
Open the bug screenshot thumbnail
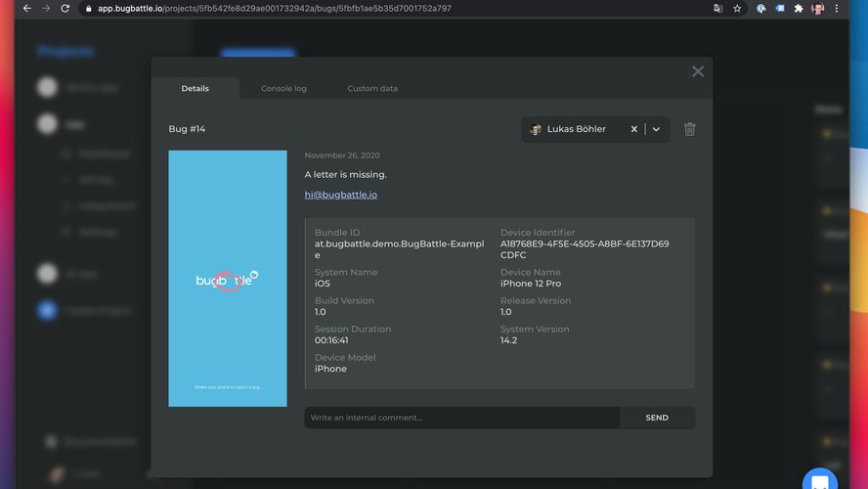tap(228, 279)
